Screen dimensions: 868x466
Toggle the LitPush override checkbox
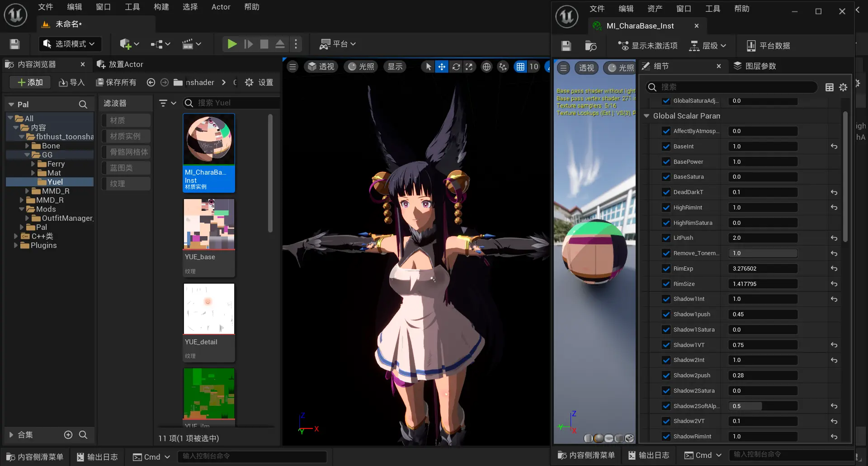666,238
